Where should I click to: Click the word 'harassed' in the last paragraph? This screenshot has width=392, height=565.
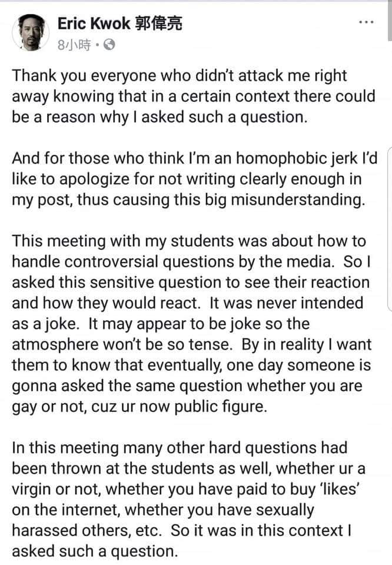pyautogui.click(x=45, y=531)
